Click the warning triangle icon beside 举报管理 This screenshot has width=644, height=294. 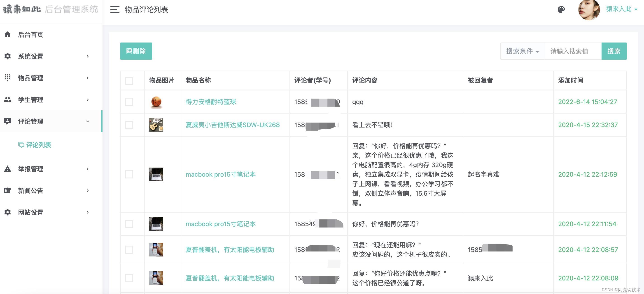click(7, 169)
